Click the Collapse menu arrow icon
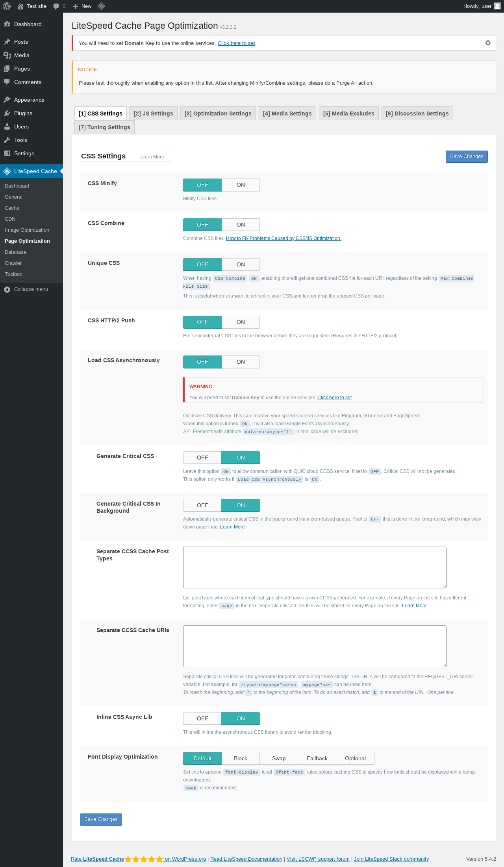The image size is (504, 867). click(x=7, y=289)
